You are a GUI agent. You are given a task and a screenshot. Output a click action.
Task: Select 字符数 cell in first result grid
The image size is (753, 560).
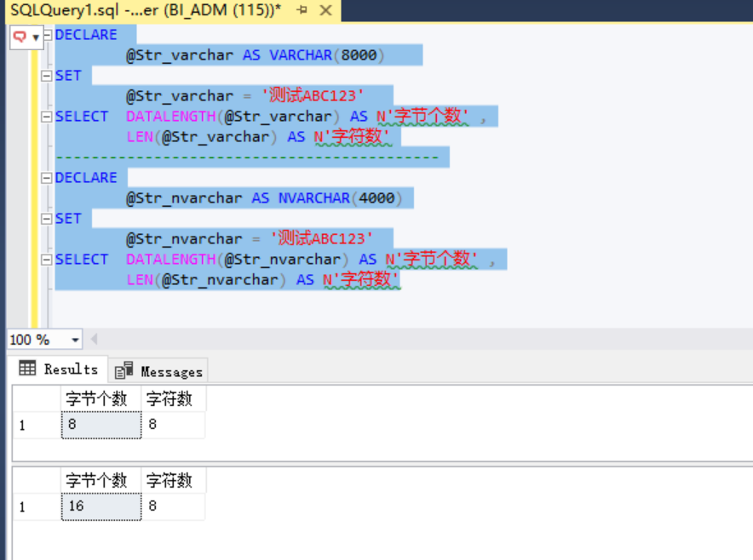174,425
